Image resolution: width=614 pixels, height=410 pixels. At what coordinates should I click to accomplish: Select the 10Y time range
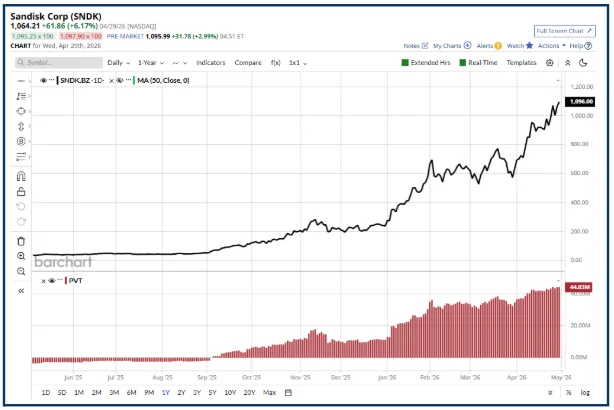230,392
